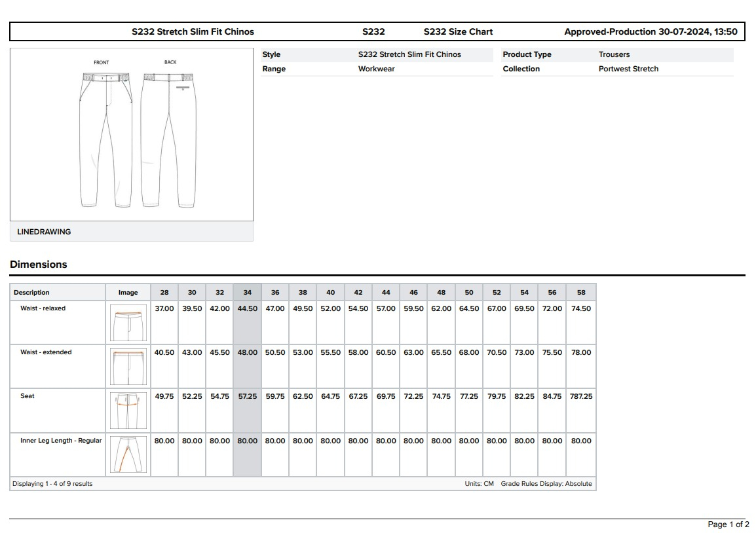Click the Image column header
Screen dimensions: 756x533
point(128,293)
